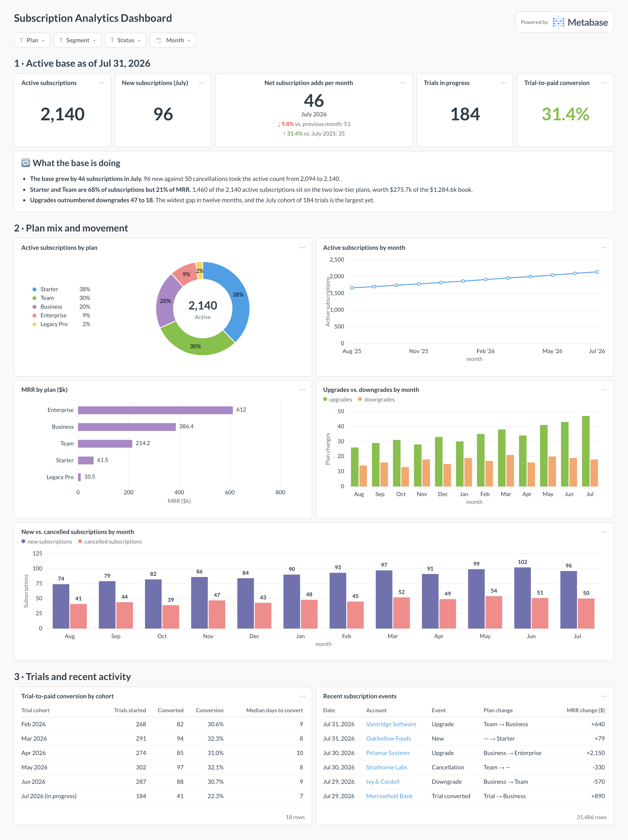628x840 pixels.
Task: Open Upgrades vs. downgrades ellipsis menu
Action: click(x=604, y=390)
